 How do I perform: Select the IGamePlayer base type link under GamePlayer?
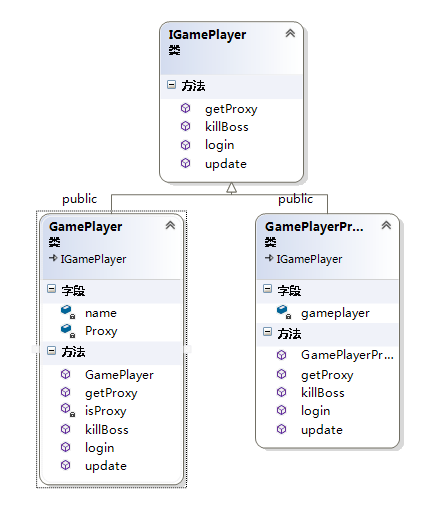(x=93, y=259)
